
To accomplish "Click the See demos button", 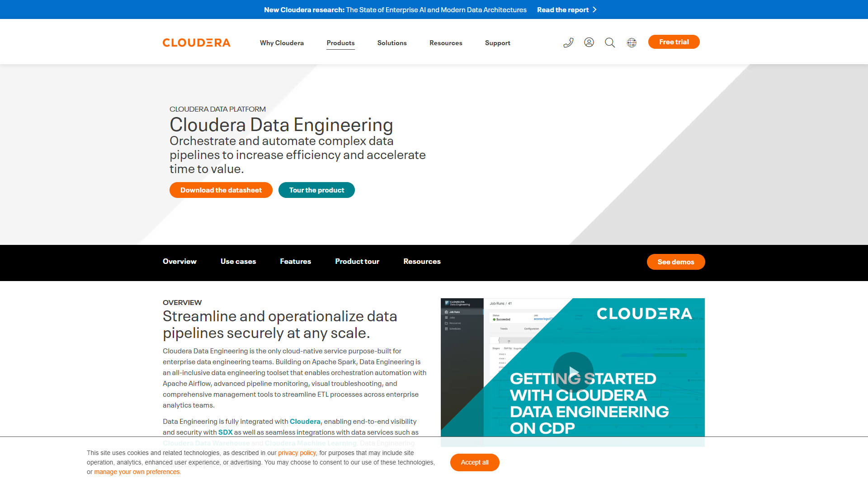I will point(676,262).
